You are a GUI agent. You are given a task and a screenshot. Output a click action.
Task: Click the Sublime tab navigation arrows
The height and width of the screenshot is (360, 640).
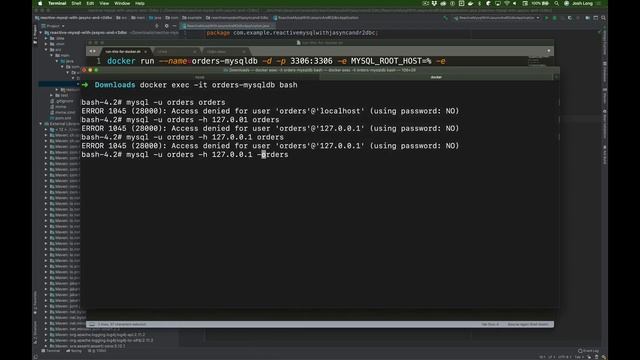(93, 51)
